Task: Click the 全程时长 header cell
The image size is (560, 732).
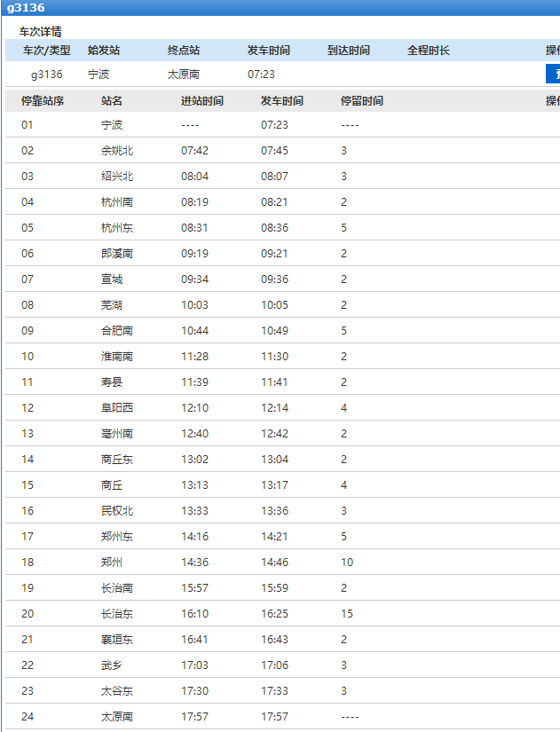Action: 429,51
